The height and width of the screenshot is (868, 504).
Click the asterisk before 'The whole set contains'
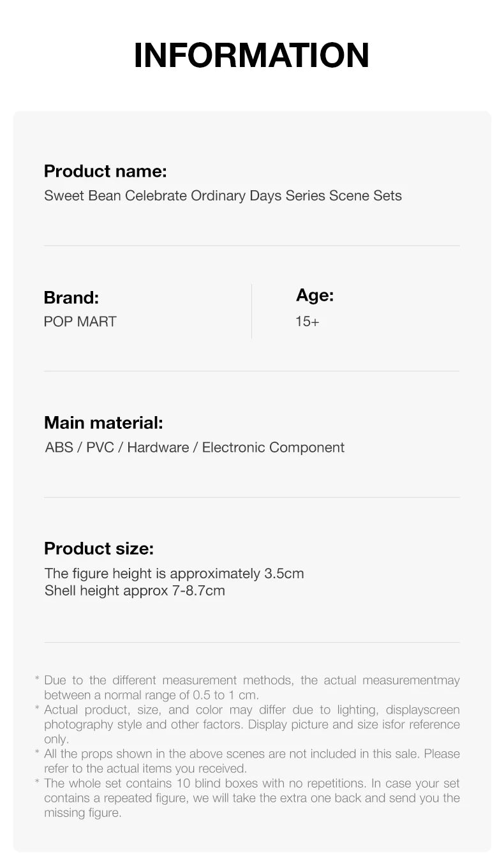pyautogui.click(x=37, y=783)
